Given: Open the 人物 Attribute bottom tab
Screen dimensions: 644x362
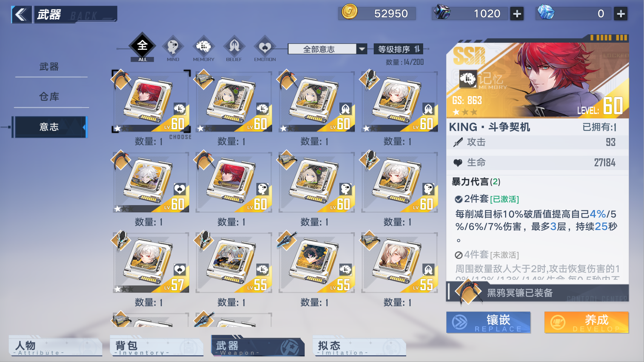Looking at the screenshot, I should (55, 347).
